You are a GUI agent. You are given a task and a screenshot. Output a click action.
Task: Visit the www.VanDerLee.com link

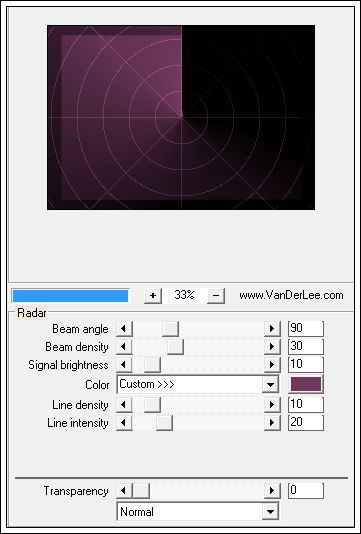coord(291,295)
